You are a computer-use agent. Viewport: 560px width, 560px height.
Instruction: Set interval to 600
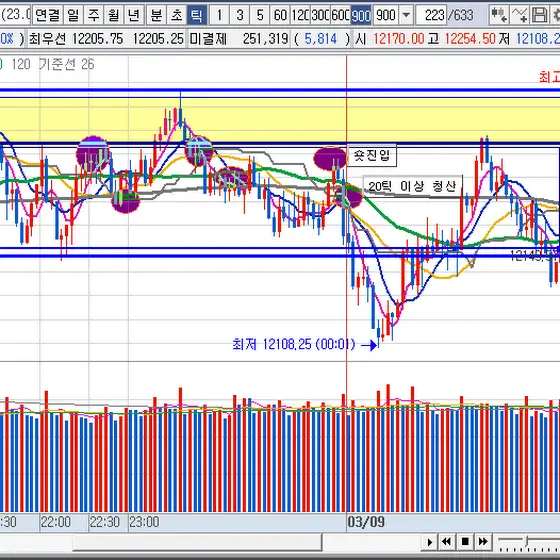[x=341, y=15]
